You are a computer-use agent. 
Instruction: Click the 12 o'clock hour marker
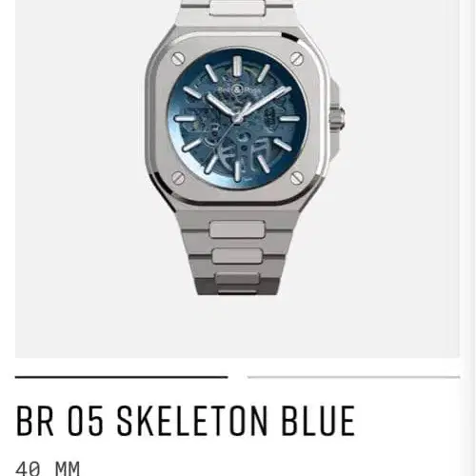click(x=237, y=65)
